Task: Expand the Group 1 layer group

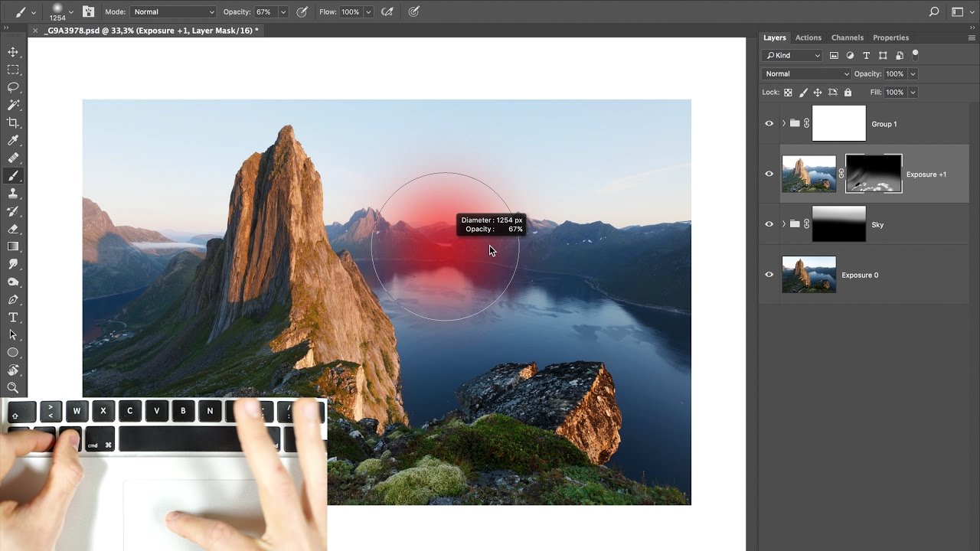Action: point(783,124)
